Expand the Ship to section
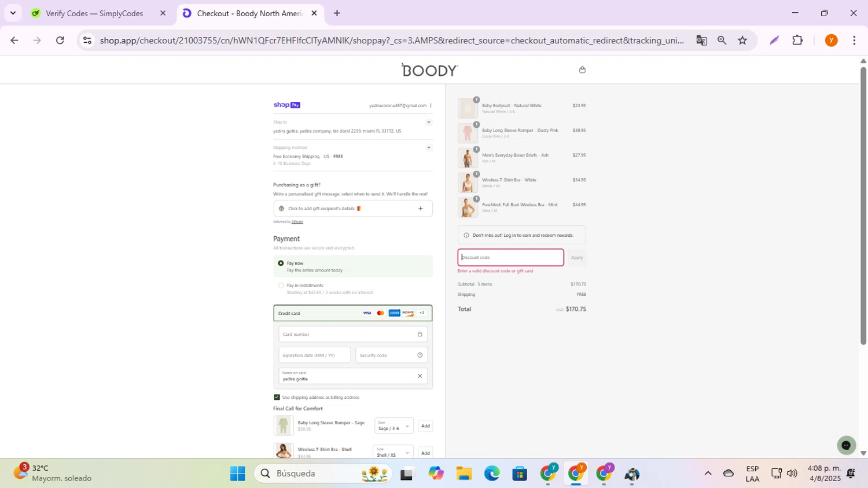 pyautogui.click(x=429, y=122)
